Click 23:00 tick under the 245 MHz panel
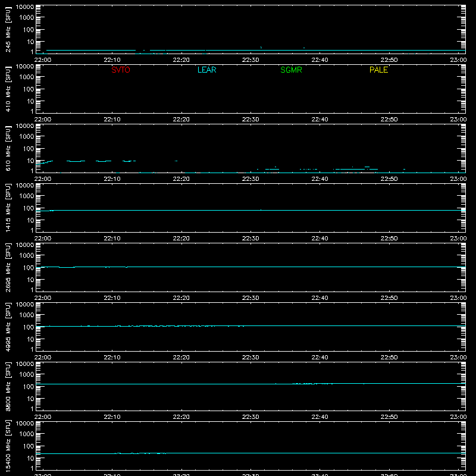476x476 pixels. pos(458,60)
